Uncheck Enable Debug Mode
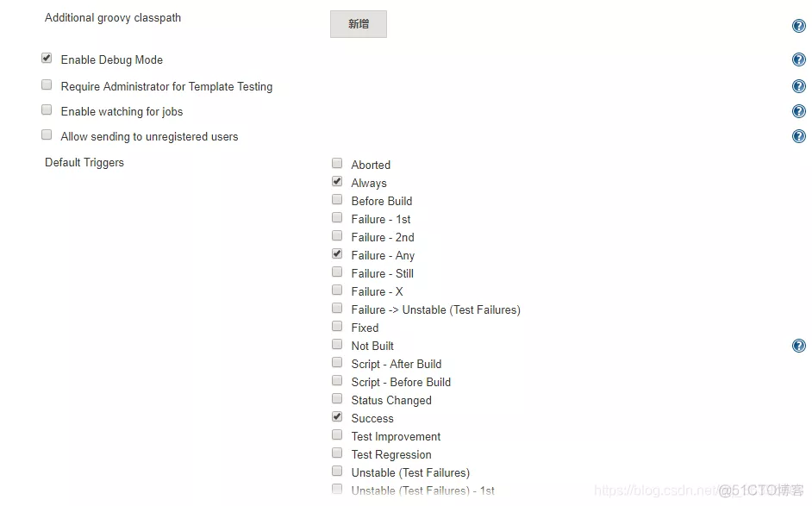Image resolution: width=812 pixels, height=506 pixels. point(47,59)
